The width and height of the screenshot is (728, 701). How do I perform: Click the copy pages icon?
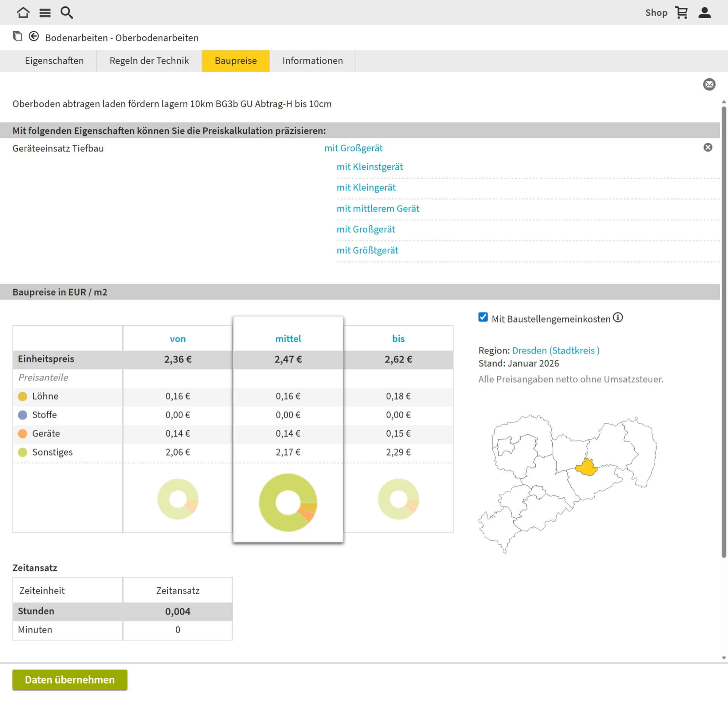[17, 36]
